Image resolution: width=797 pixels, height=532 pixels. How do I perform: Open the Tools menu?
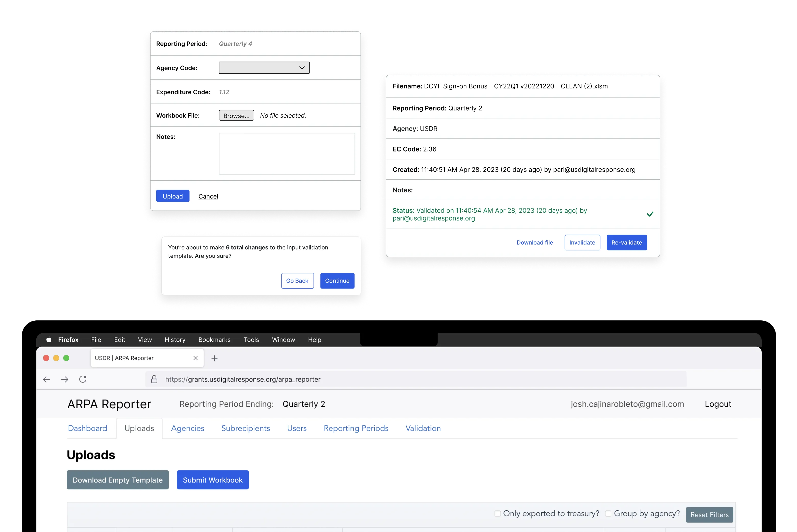[x=251, y=340]
